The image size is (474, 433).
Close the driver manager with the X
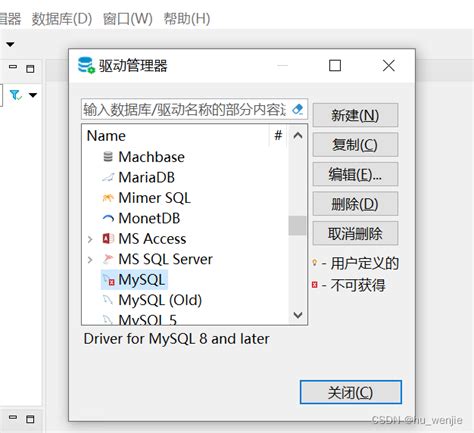click(x=389, y=66)
